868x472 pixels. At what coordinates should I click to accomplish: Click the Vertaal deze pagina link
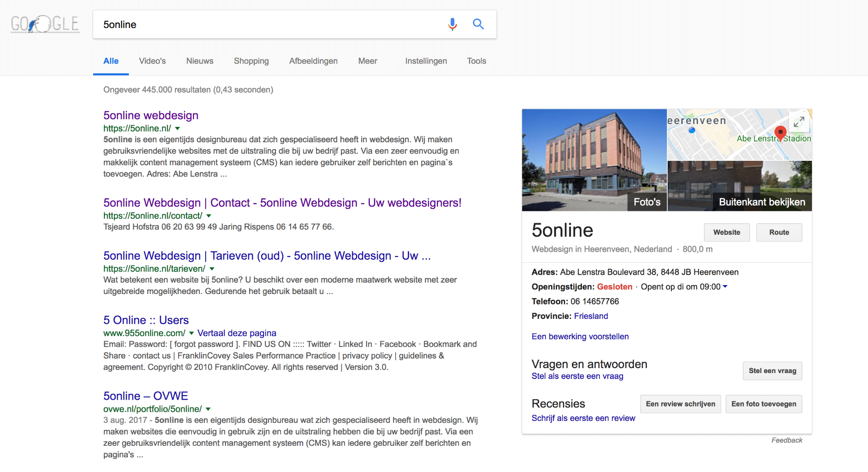click(x=236, y=333)
